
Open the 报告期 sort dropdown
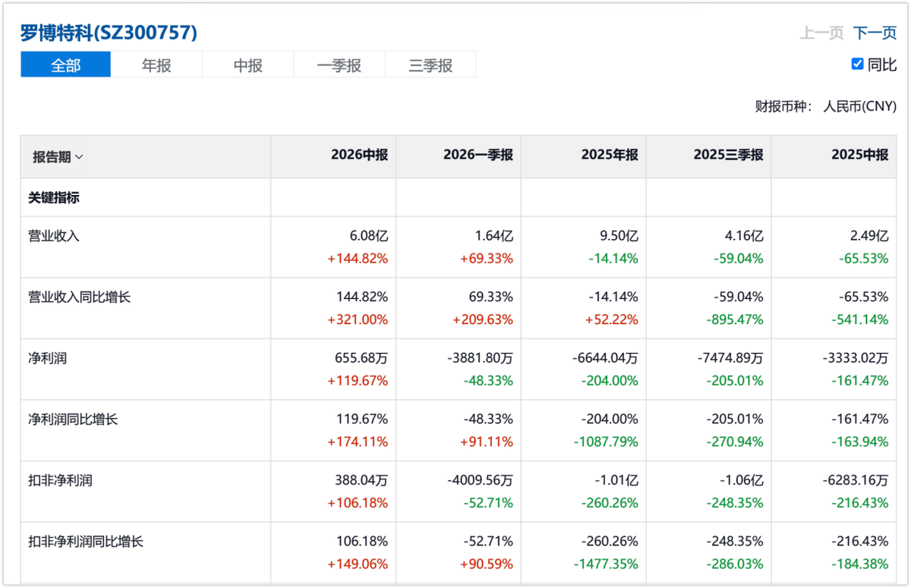coord(58,157)
